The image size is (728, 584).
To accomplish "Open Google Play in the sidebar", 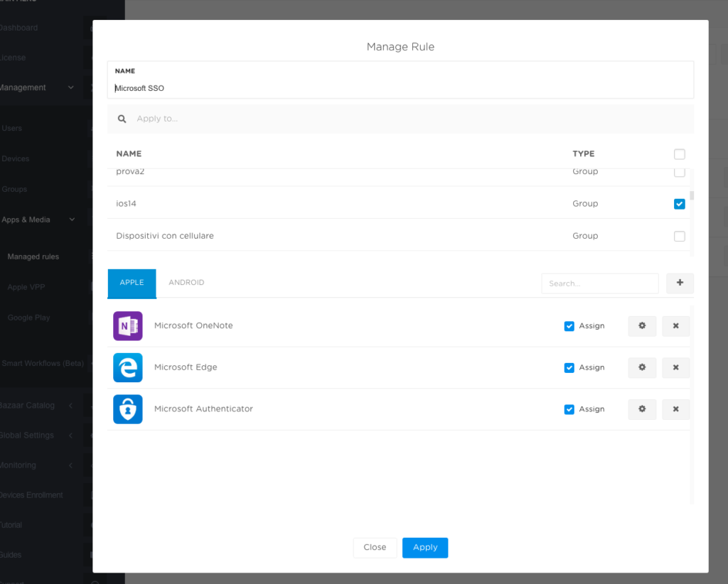I will coord(28,318).
